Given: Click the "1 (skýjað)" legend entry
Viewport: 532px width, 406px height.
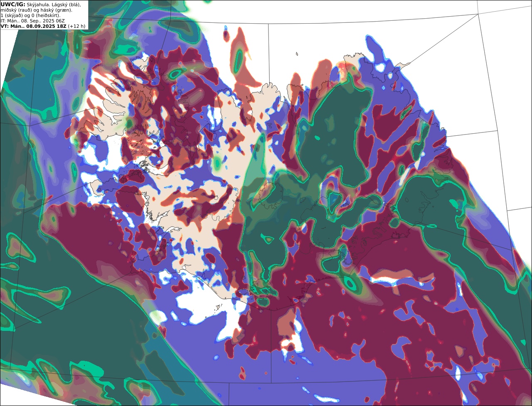Looking at the screenshot, I should pos(12,16).
